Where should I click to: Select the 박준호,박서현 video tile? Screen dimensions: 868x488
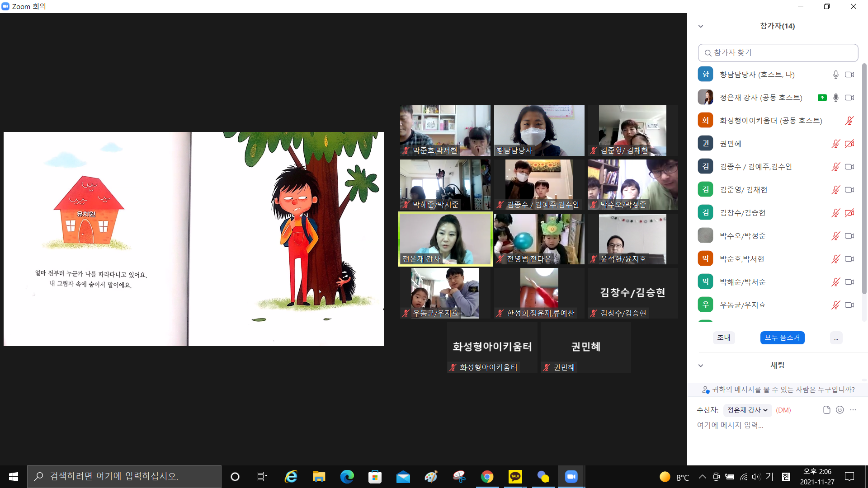pyautogui.click(x=445, y=131)
